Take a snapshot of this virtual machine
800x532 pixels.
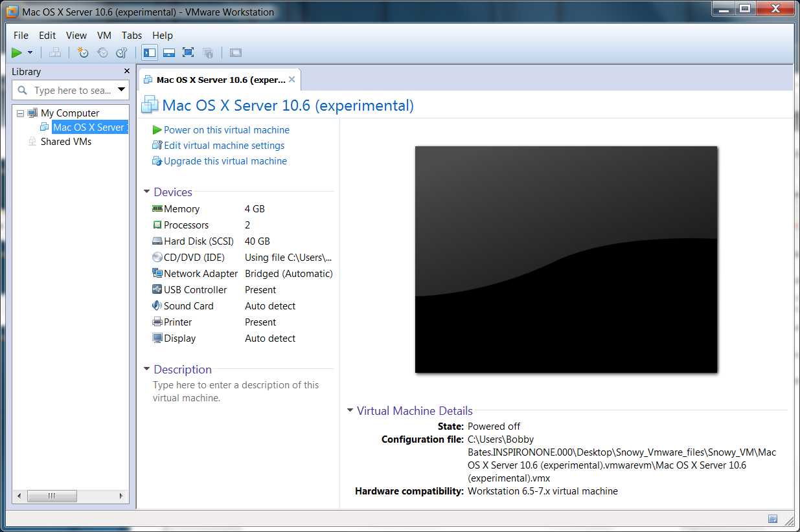pos(83,52)
